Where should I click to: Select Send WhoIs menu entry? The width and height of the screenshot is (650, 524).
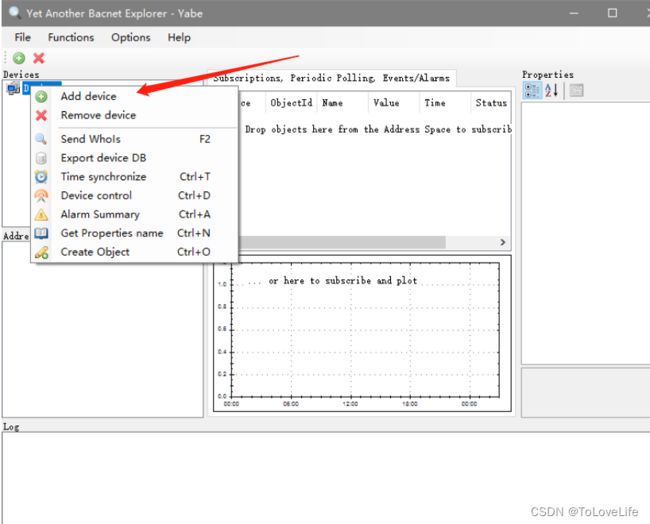(134, 139)
